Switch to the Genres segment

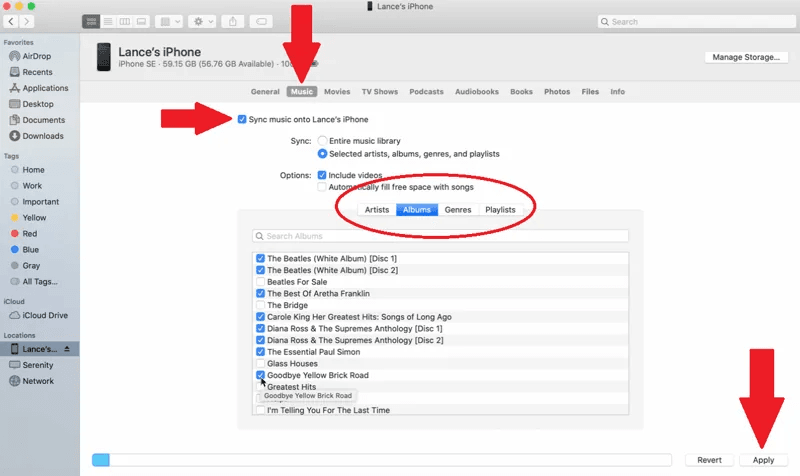(458, 210)
